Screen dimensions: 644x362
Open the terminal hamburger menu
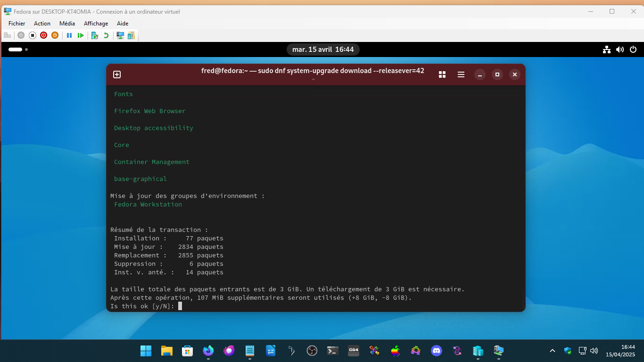pyautogui.click(x=461, y=74)
